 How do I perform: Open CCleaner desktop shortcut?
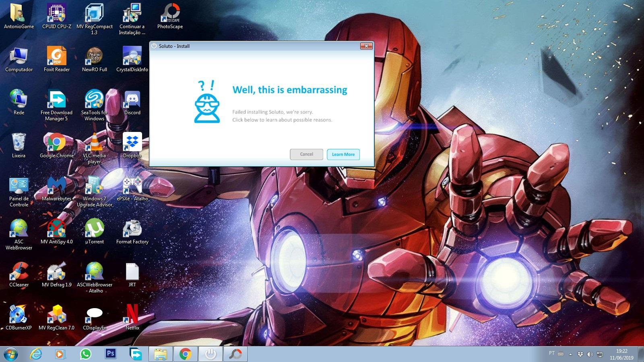tap(19, 274)
